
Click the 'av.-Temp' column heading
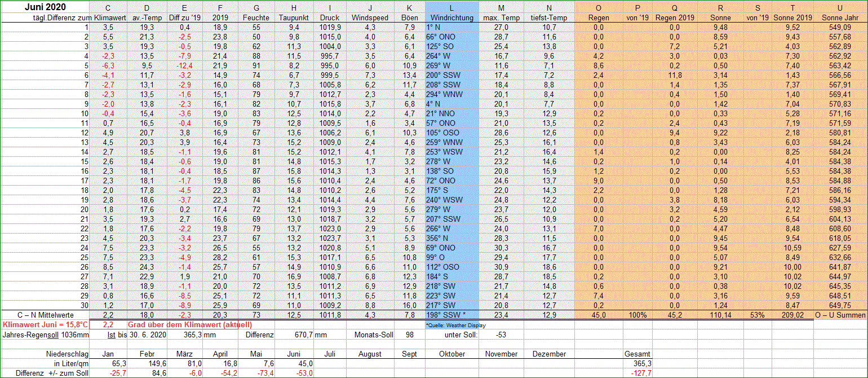147,17
